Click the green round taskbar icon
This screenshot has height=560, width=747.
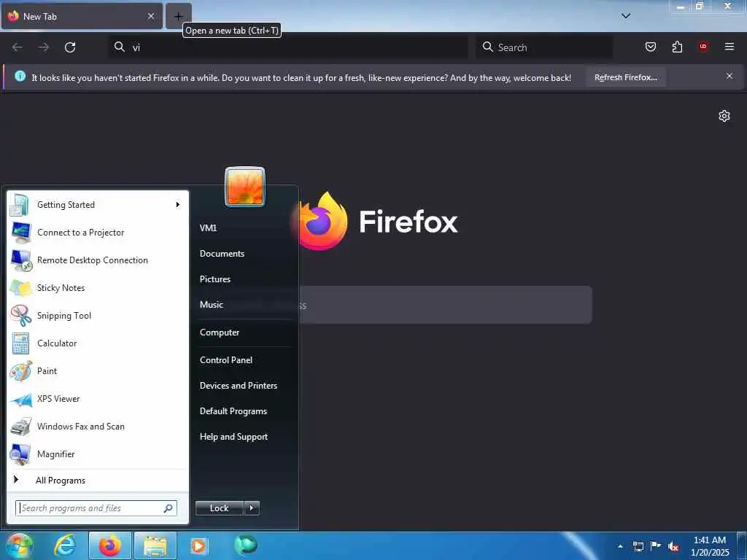point(245,545)
